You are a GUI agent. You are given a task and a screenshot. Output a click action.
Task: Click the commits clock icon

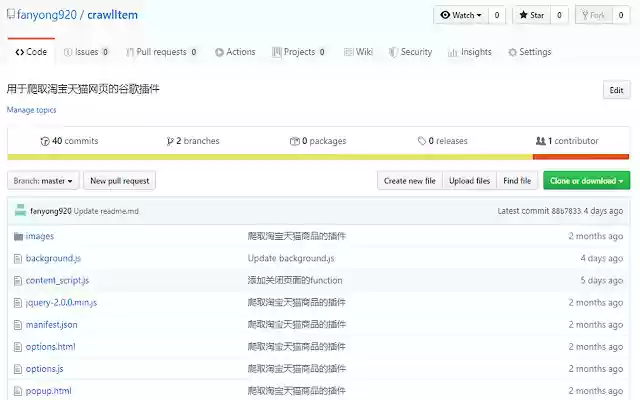[x=44, y=141]
